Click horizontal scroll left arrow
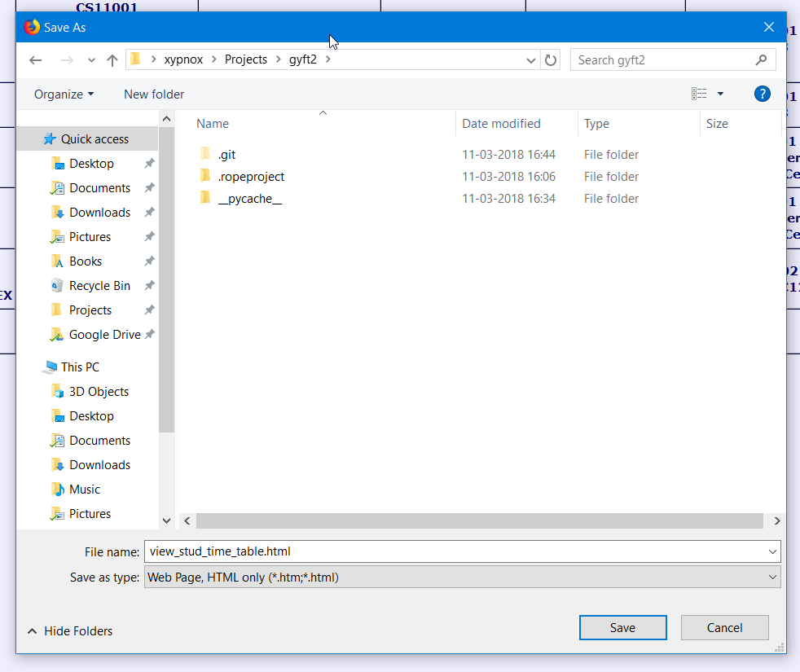The width and height of the screenshot is (800, 672). click(x=187, y=521)
